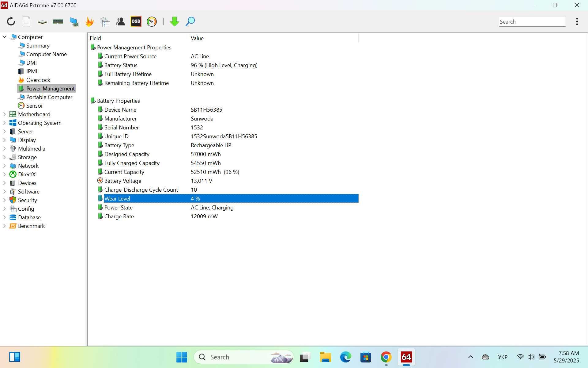Select the Devices tree item
Screen dimensions: 588x368
click(x=27, y=183)
